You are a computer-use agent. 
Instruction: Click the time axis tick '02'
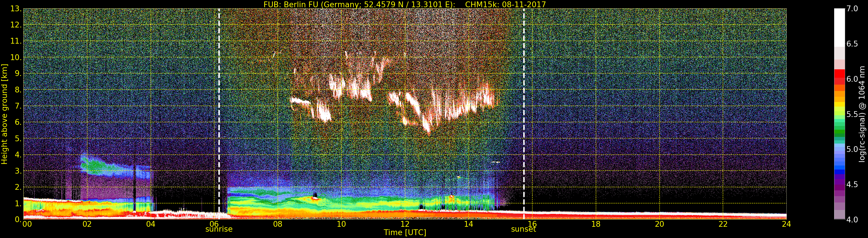point(87,224)
